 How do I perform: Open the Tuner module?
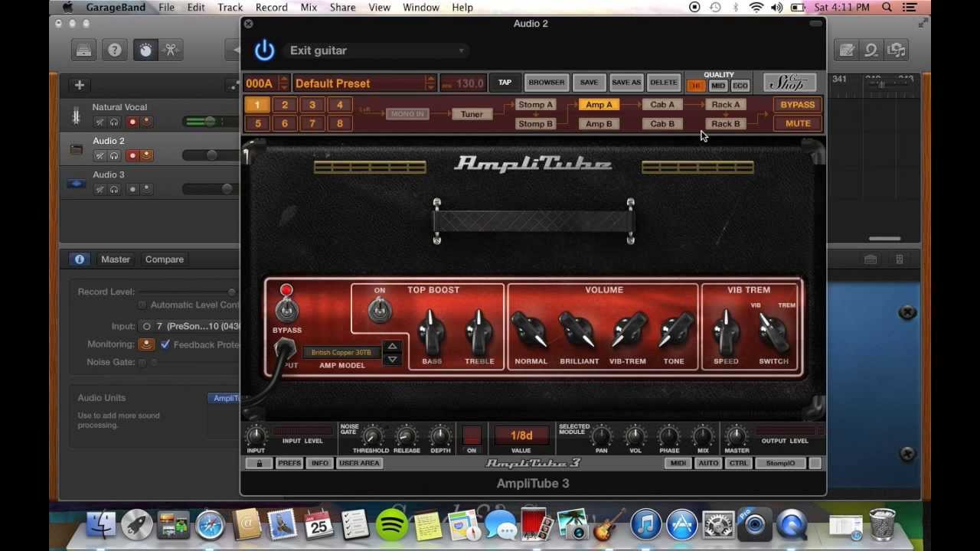[x=472, y=114]
